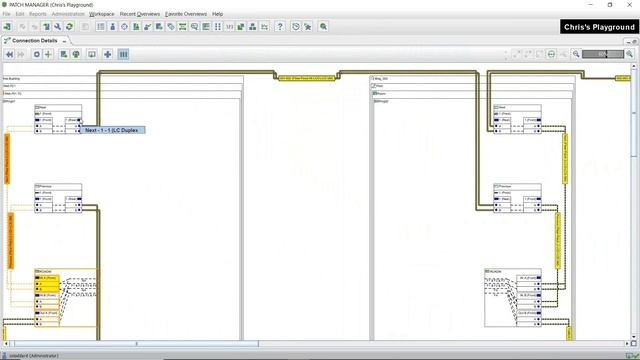Click the green refresh arrows icon
Image resolution: width=640 pixels, height=360 pixels.
pos(69,27)
